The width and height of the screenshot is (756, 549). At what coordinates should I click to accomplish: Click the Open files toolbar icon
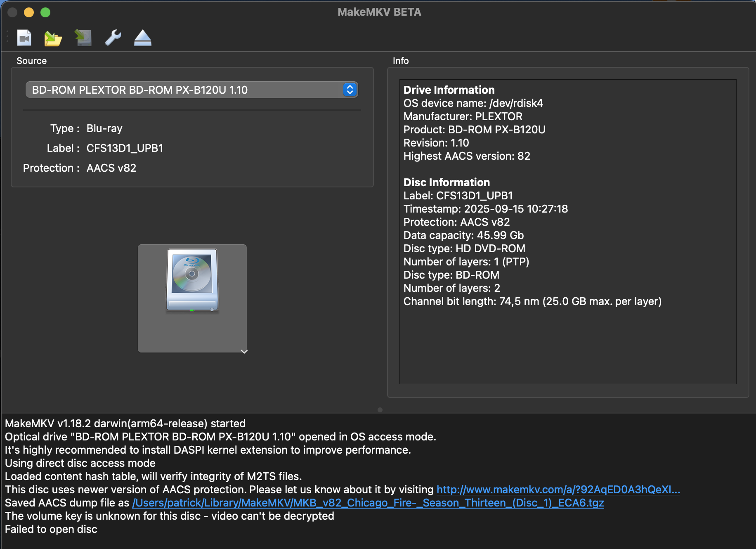tap(24, 38)
